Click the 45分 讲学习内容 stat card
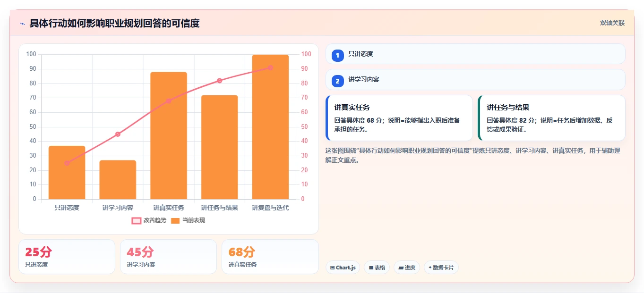 click(x=168, y=257)
